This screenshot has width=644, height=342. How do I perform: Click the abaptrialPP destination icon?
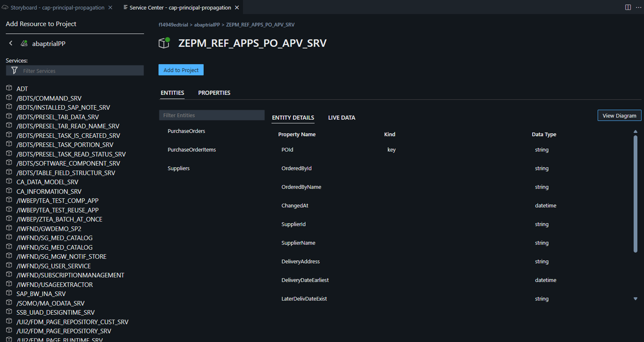coord(24,43)
